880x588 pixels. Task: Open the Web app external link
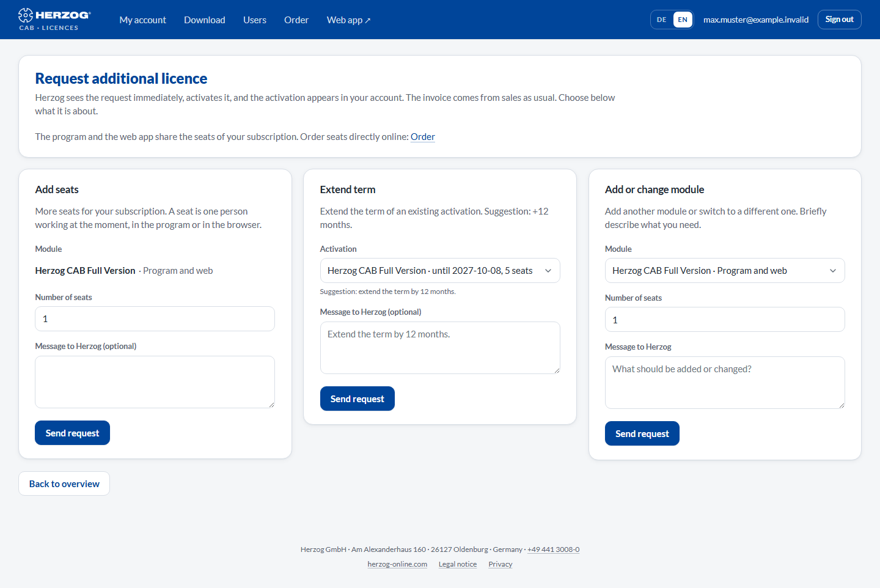348,20
